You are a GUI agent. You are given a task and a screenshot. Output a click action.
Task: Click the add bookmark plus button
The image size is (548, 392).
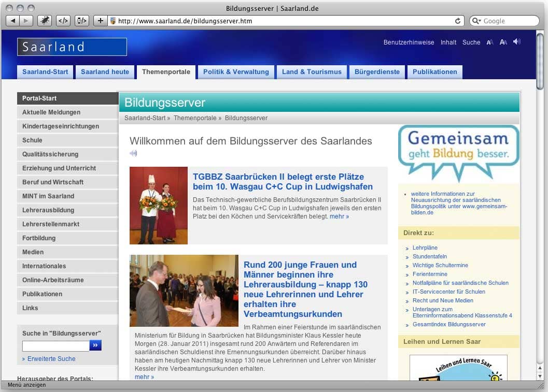pos(101,21)
